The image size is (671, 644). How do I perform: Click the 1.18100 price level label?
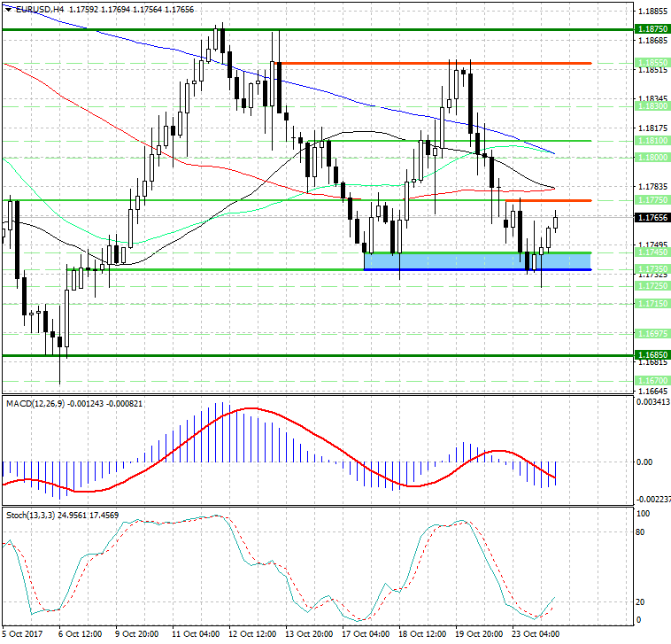pyautogui.click(x=652, y=140)
